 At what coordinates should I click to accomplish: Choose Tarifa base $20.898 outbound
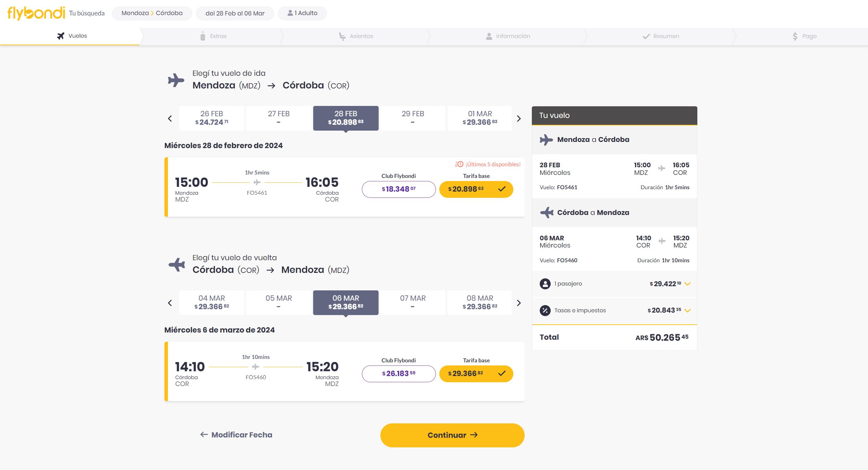(476, 189)
